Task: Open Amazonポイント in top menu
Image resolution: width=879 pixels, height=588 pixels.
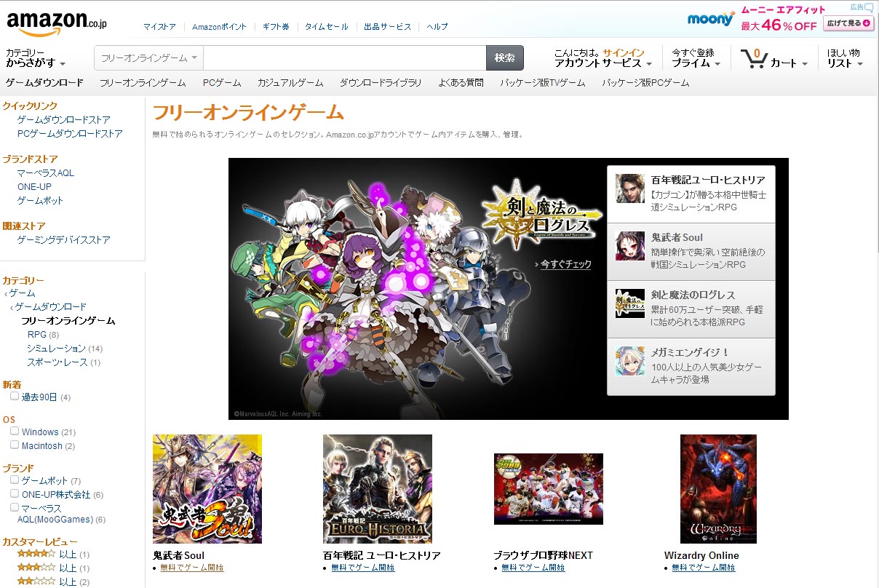Action: coord(219,27)
